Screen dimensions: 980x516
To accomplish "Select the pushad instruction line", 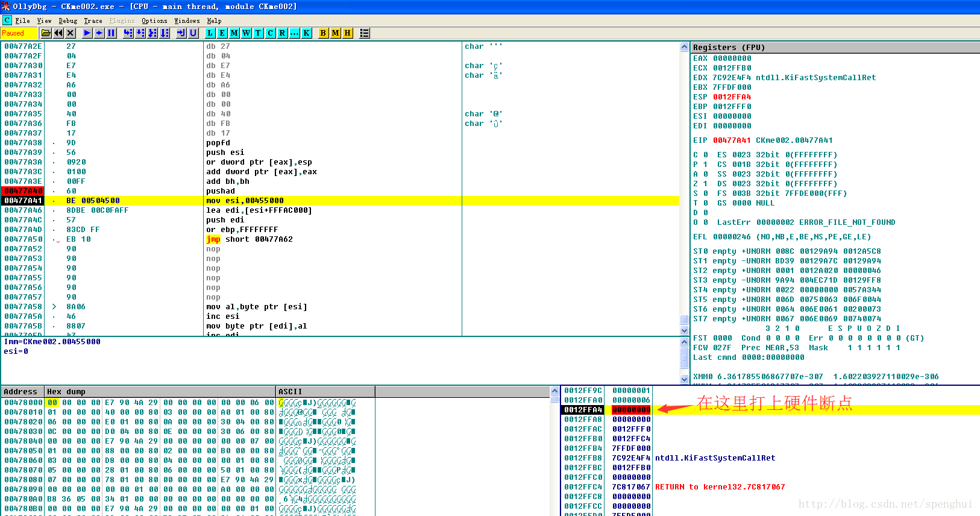I will click(221, 191).
